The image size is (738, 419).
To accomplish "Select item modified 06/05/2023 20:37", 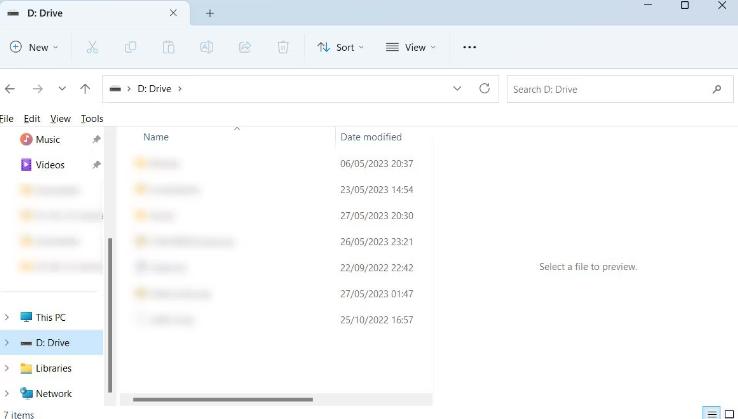I will point(274,163).
